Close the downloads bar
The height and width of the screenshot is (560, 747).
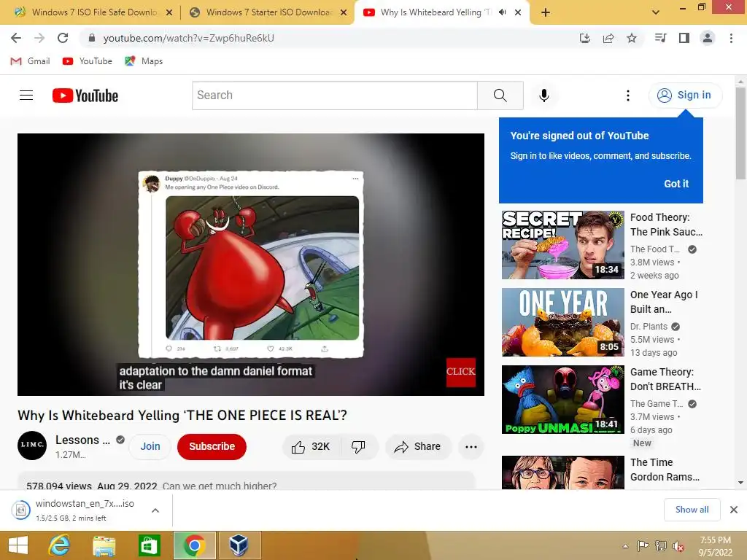pyautogui.click(x=734, y=510)
